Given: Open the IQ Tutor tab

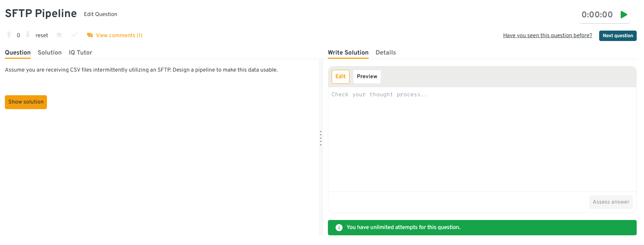Looking at the screenshot, I should pyautogui.click(x=80, y=52).
